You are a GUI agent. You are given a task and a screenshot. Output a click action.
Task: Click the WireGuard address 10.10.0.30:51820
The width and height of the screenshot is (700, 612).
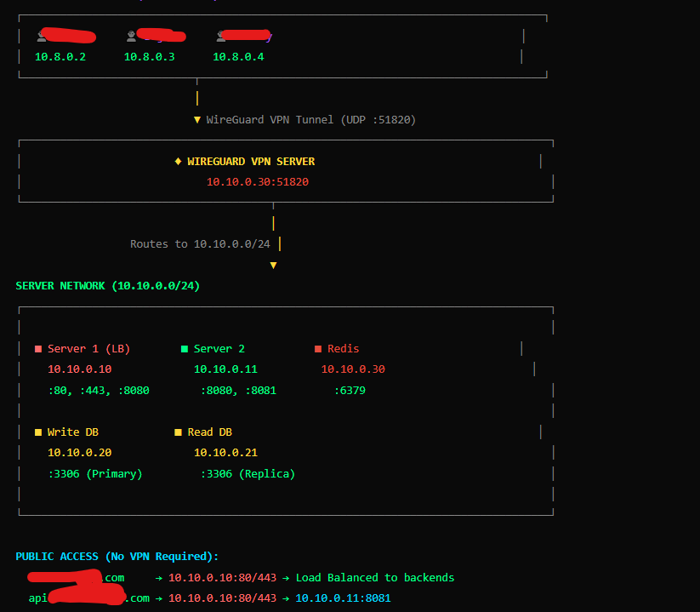pyautogui.click(x=257, y=181)
